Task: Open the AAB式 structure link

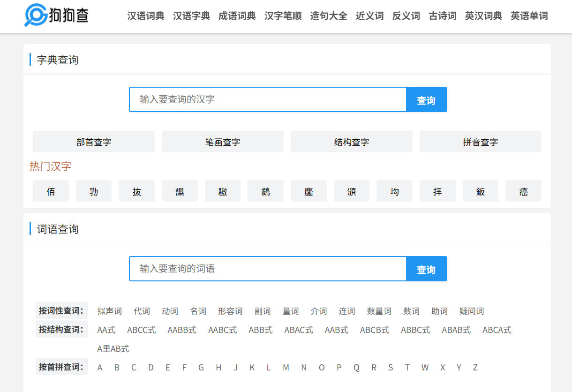Action: coord(337,330)
